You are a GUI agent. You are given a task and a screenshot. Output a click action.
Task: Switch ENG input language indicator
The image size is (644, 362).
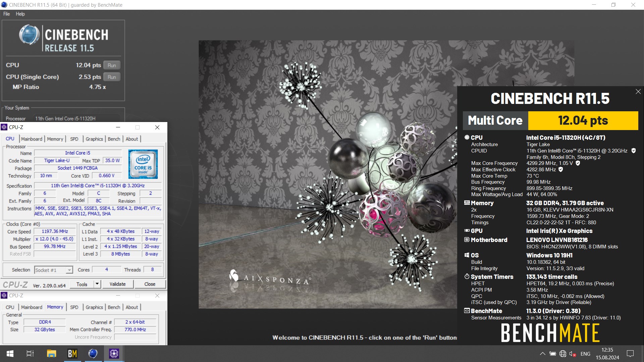585,354
